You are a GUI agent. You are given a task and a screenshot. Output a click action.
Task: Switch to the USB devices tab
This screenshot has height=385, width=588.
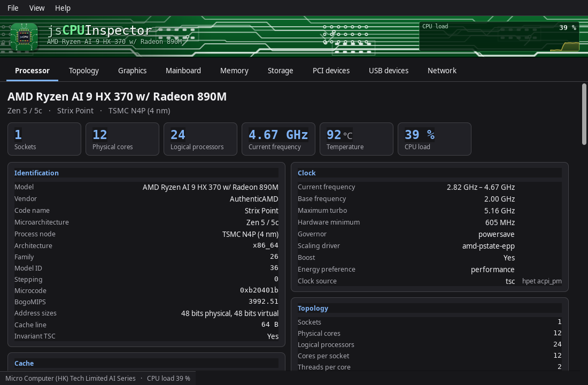[389, 71]
